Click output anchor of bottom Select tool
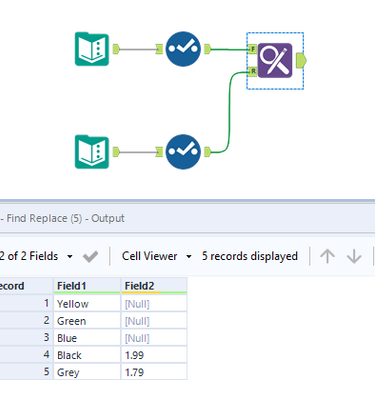The width and height of the screenshot is (375, 400). [207, 152]
